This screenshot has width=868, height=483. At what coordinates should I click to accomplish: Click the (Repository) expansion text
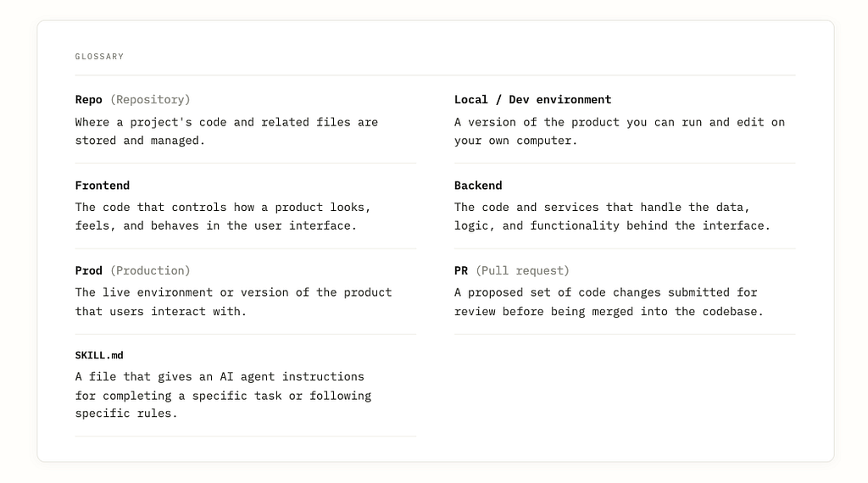(x=150, y=100)
